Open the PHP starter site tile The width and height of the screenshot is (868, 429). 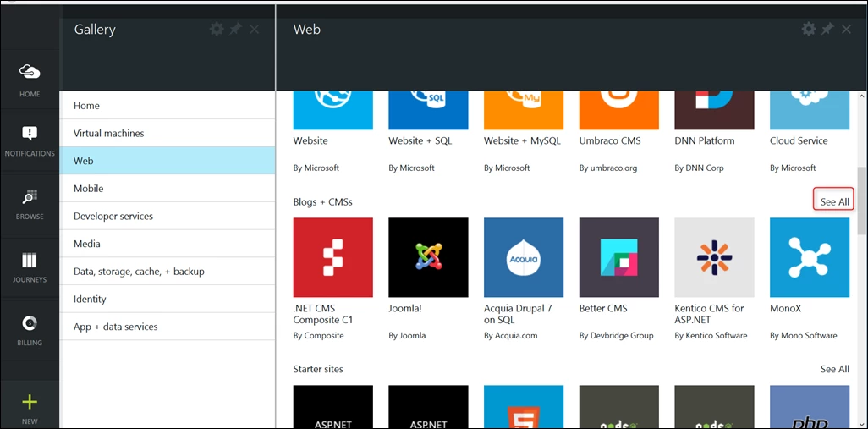click(810, 407)
